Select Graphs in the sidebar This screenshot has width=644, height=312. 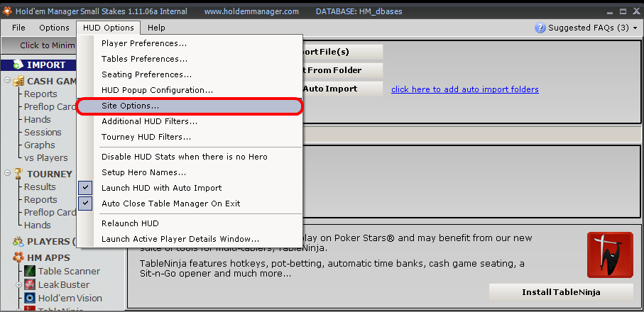(x=40, y=145)
